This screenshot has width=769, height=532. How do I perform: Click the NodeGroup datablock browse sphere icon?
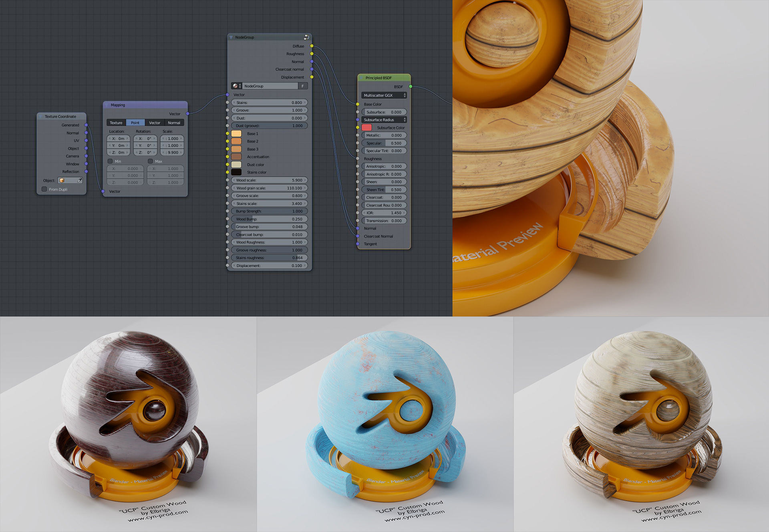point(235,86)
